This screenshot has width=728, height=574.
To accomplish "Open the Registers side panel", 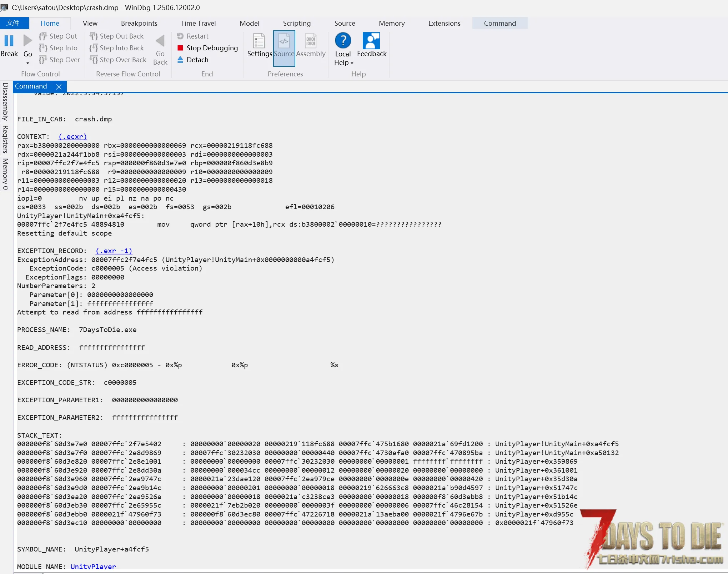I will tap(5, 139).
